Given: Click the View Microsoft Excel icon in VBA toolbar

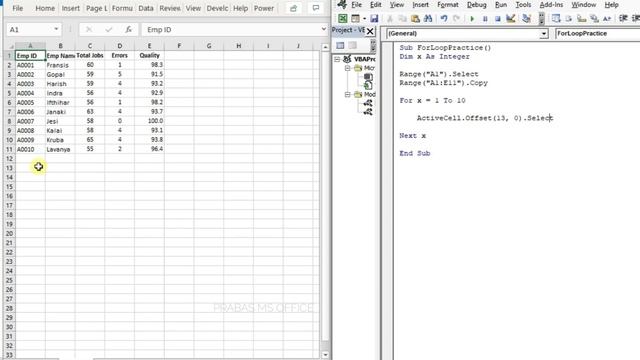Looking at the screenshot, I should (x=342, y=18).
